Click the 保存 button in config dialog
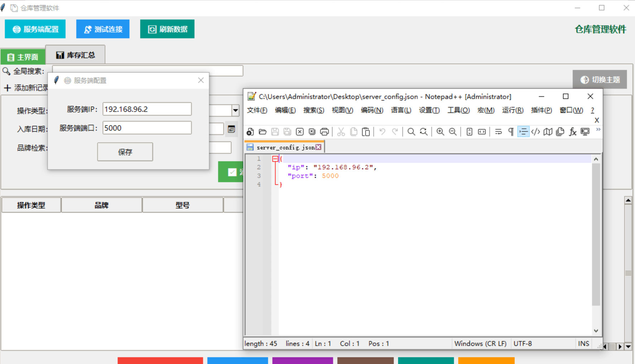The height and width of the screenshot is (364, 635). (x=125, y=152)
